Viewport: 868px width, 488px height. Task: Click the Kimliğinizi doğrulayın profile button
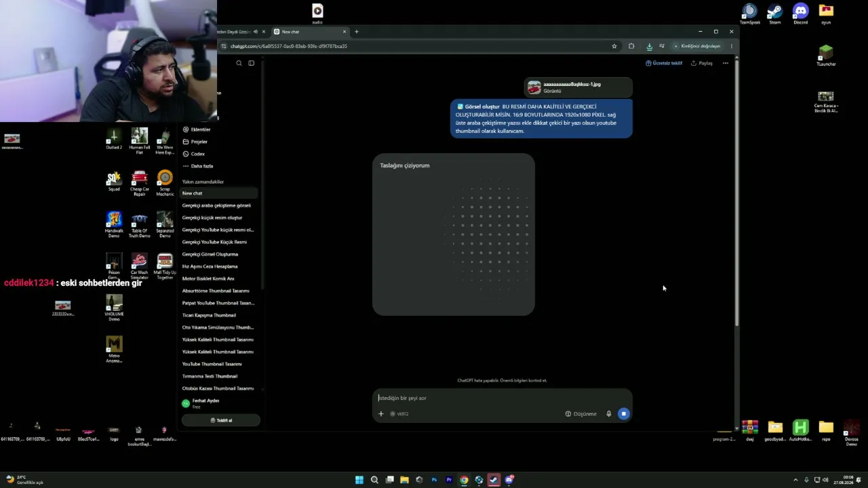[x=697, y=46]
